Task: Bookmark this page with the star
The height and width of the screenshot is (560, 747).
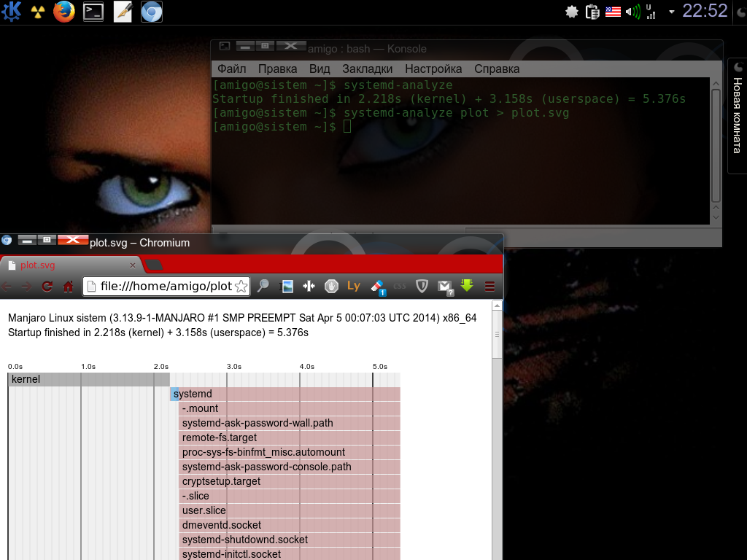Action: (x=241, y=286)
